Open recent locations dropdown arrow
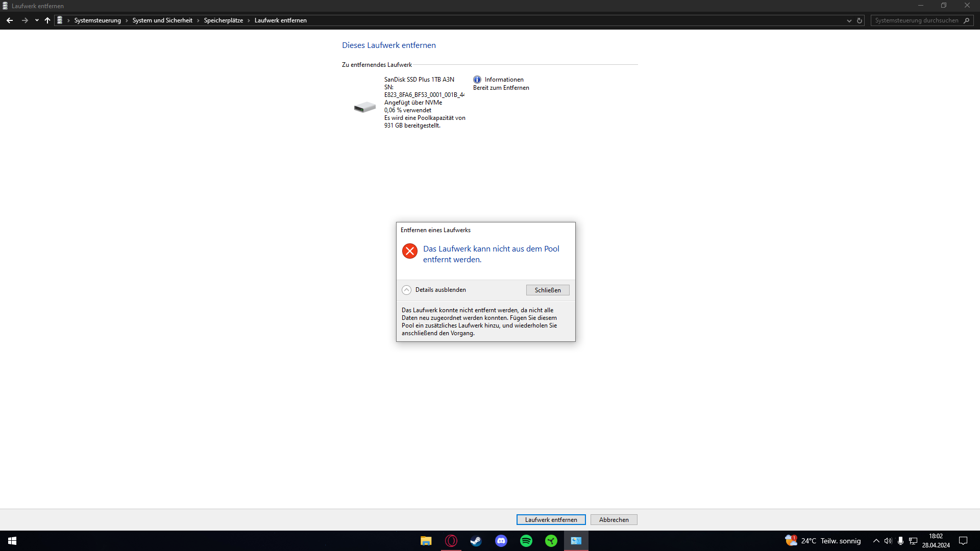 pyautogui.click(x=37, y=20)
